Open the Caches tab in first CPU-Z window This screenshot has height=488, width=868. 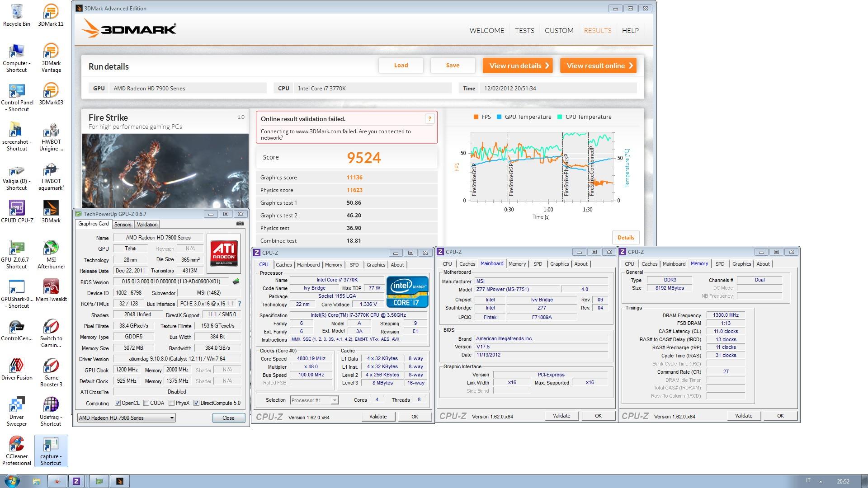pyautogui.click(x=283, y=265)
